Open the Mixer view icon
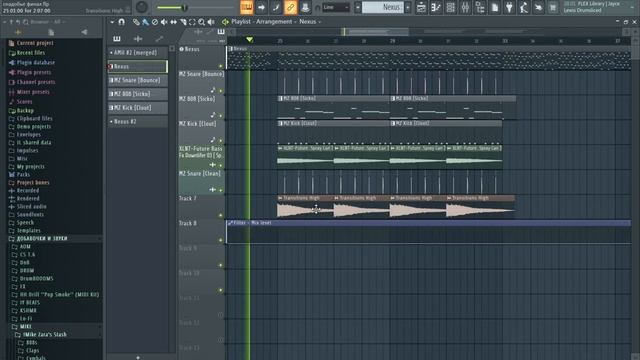The width and height of the screenshot is (640, 360). [x=465, y=7]
